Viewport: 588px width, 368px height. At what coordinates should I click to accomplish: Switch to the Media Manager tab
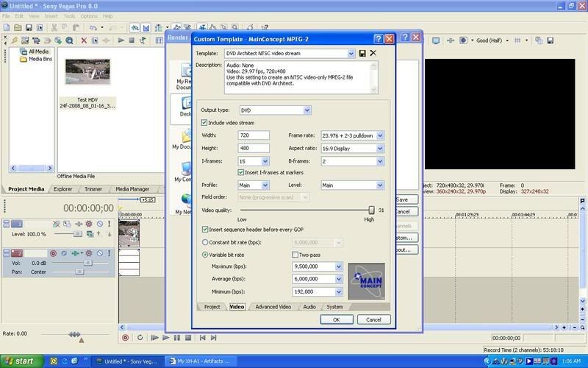pyautogui.click(x=132, y=189)
